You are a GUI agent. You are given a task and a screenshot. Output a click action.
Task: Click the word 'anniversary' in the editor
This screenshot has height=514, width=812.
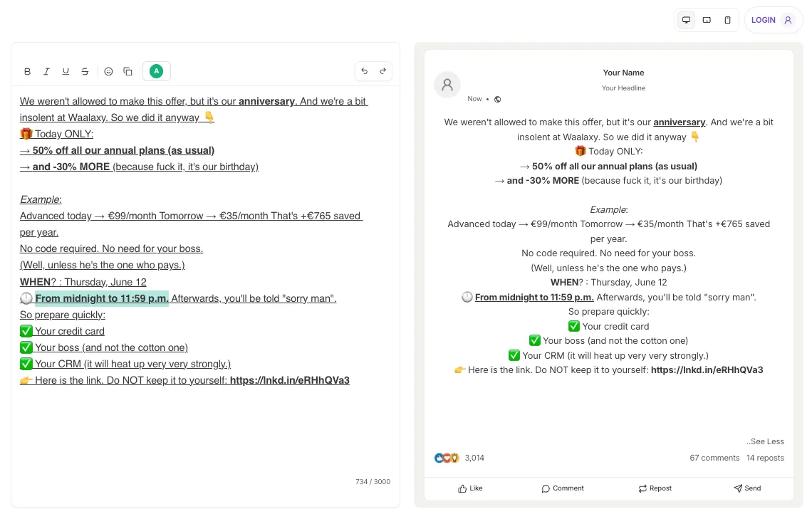pyautogui.click(x=266, y=102)
